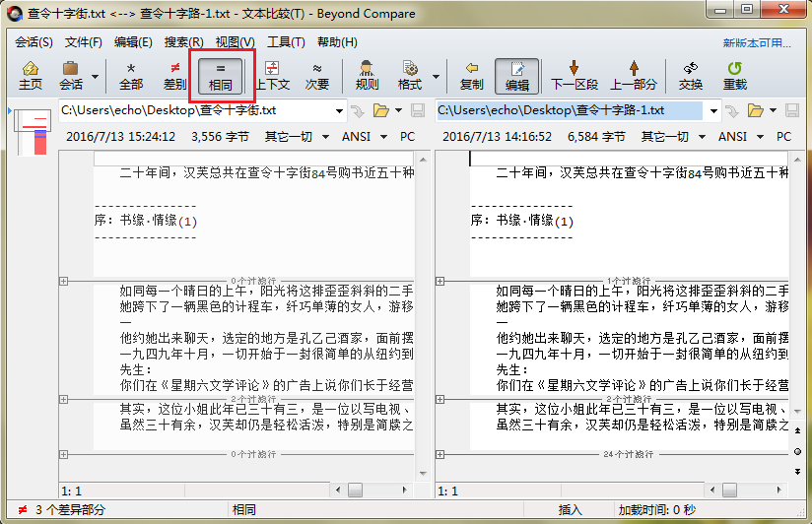Toggle 差别 differences-only view
Viewport: 812px width, 524px height.
(x=174, y=76)
